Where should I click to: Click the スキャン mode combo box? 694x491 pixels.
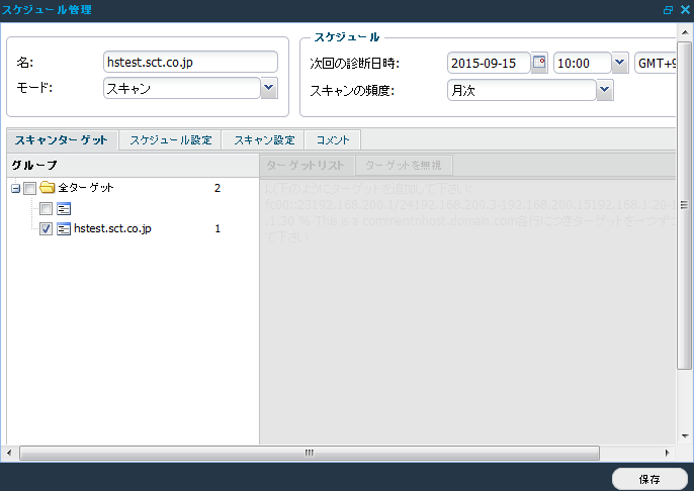[182, 88]
